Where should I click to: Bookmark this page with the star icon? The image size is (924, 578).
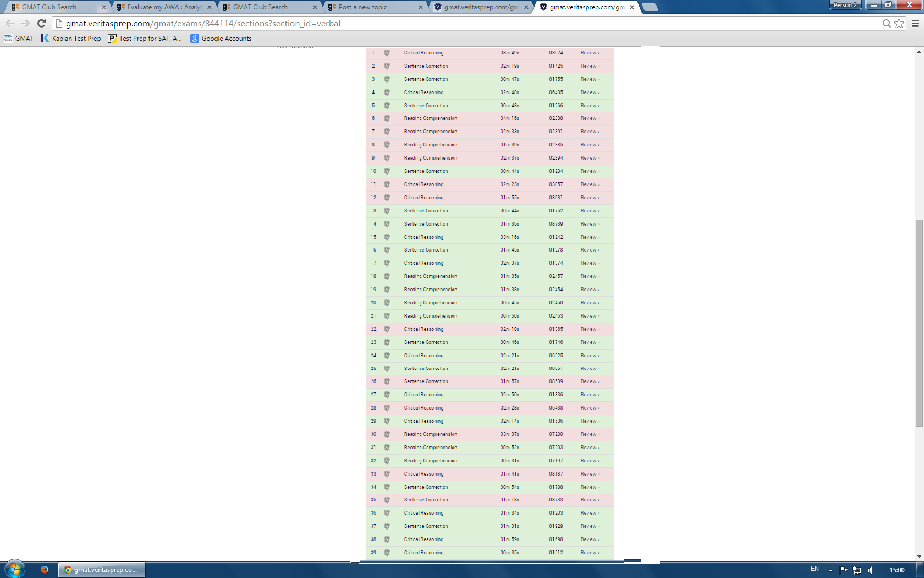pos(899,23)
